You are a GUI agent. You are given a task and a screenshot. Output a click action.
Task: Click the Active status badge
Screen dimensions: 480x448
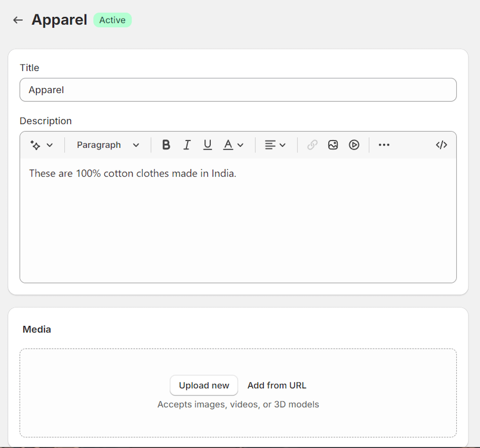pos(112,20)
